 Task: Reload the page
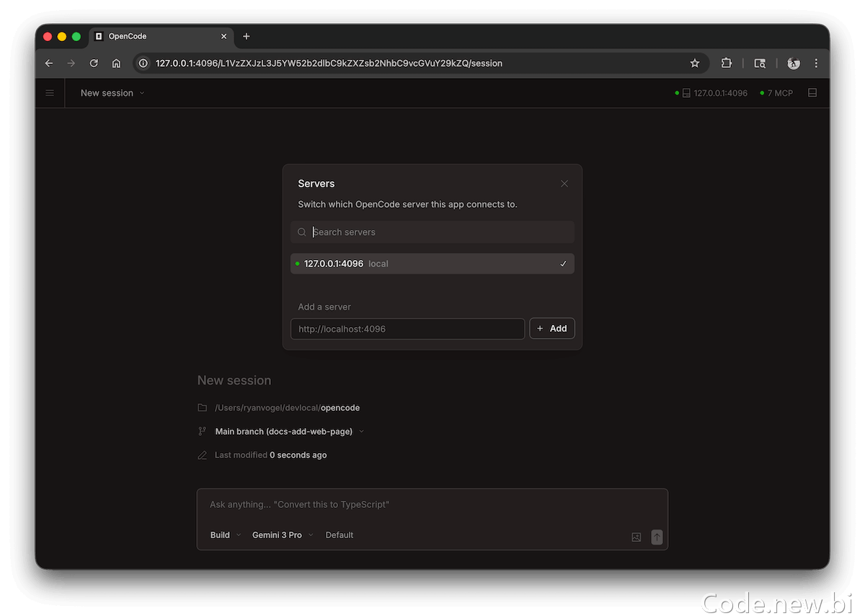94,63
